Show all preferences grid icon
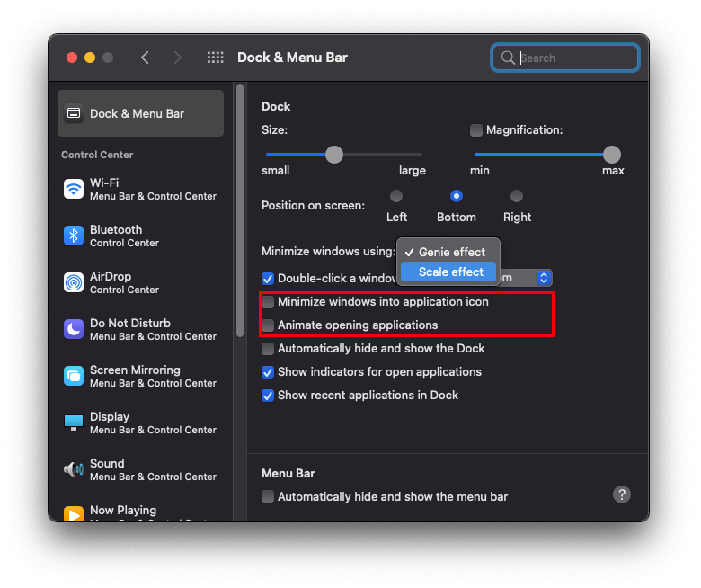 (215, 58)
